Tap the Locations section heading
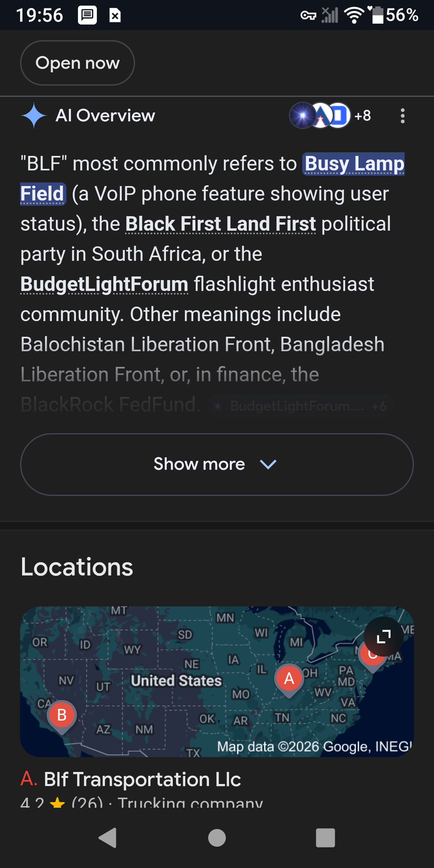434x868 pixels. tap(77, 567)
